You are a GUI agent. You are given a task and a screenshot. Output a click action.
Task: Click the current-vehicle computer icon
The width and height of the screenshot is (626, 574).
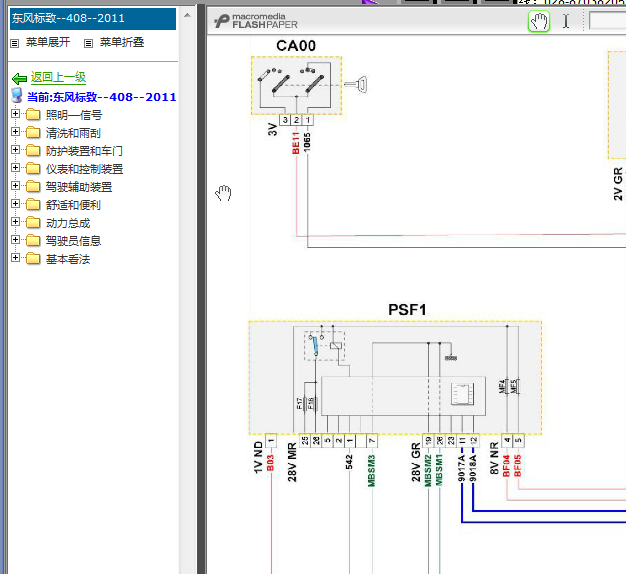click(17, 96)
